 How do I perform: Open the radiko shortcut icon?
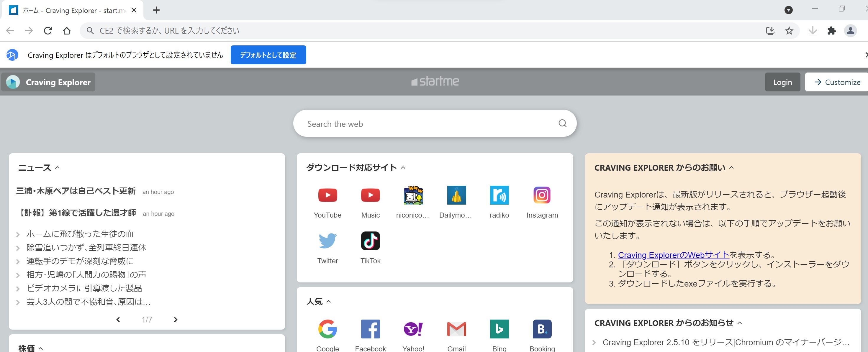(499, 195)
